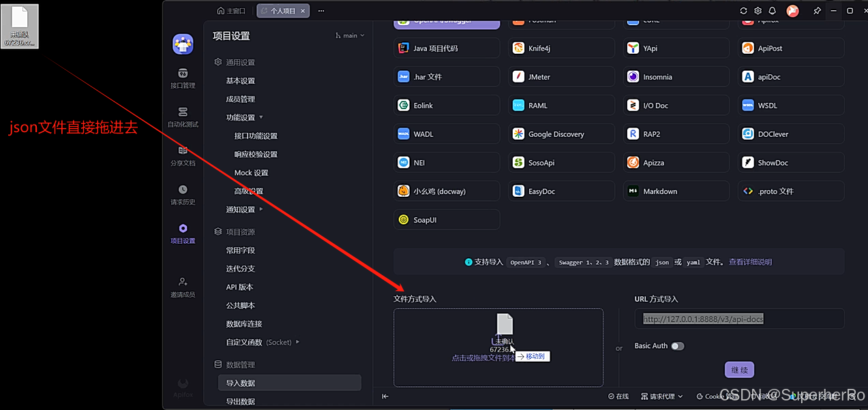Select the ShowDoc import format

point(791,163)
